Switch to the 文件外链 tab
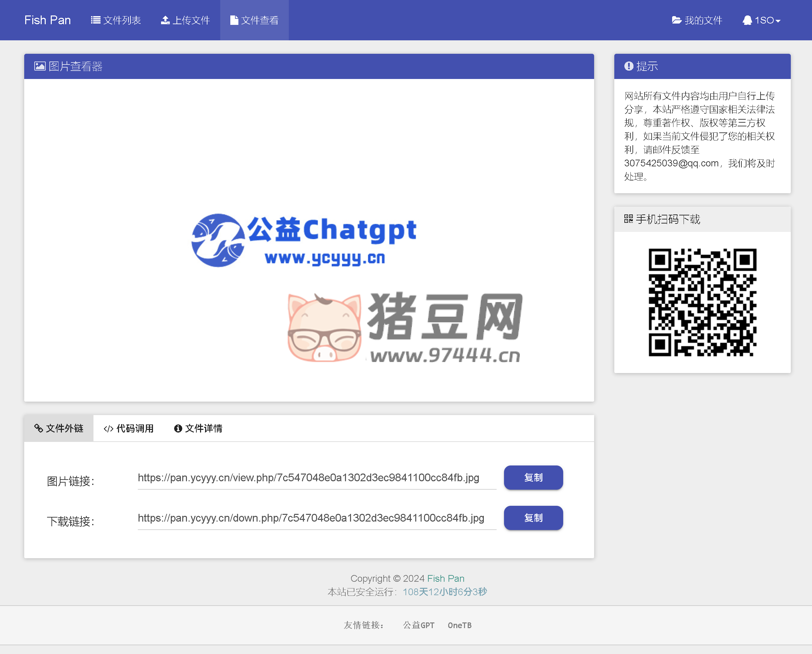Screen dimensions: 812x654 pos(59,428)
